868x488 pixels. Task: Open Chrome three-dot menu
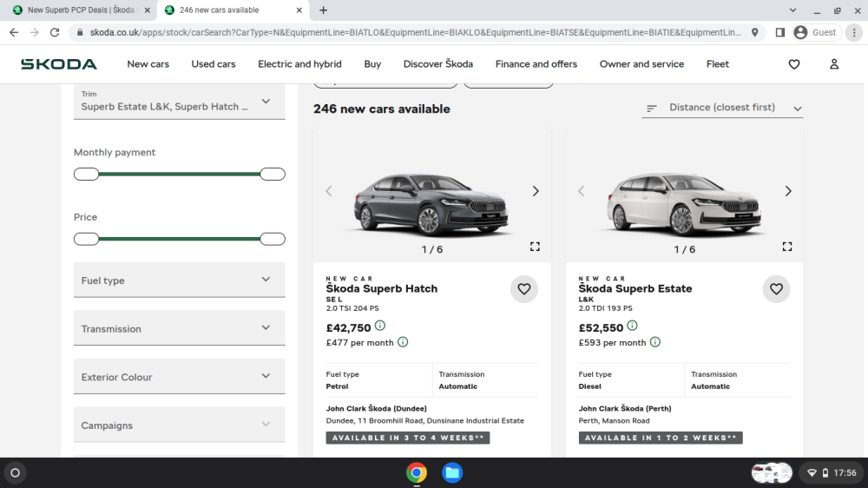[854, 33]
